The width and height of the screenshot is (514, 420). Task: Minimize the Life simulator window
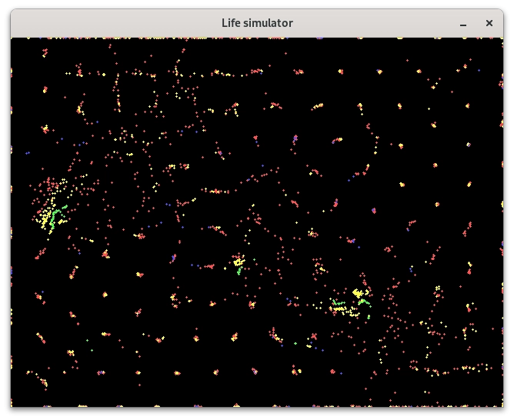pos(463,23)
